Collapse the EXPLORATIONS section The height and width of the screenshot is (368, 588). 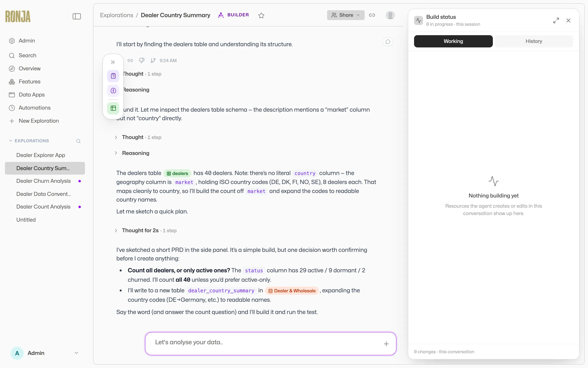10,141
